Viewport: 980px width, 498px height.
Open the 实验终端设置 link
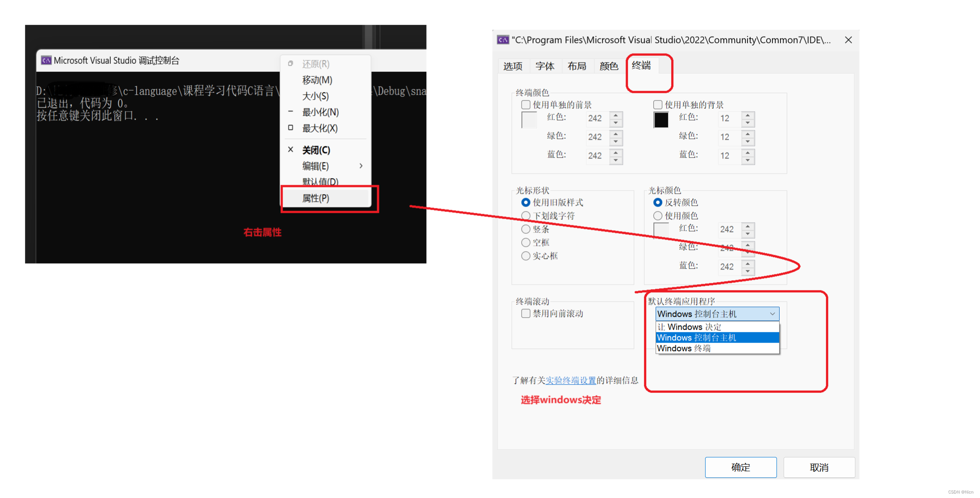[x=571, y=381]
